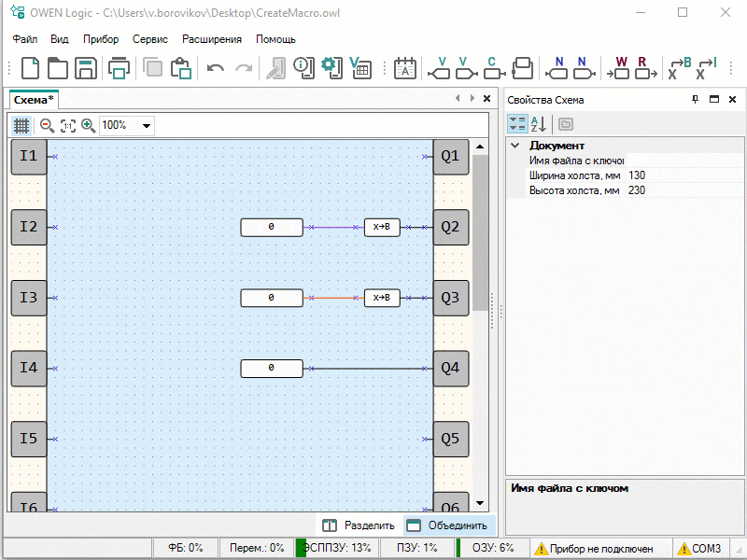Open the 100% zoom level dropdown
The width and height of the screenshot is (747, 560).
(x=146, y=125)
